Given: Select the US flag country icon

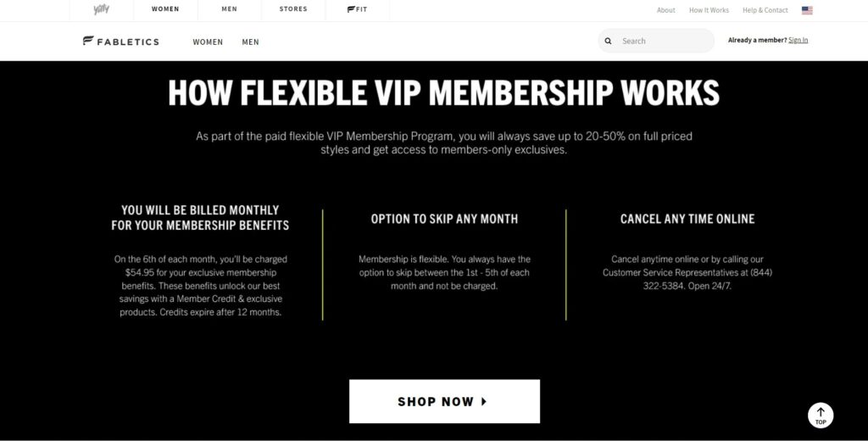Looking at the screenshot, I should [x=807, y=10].
